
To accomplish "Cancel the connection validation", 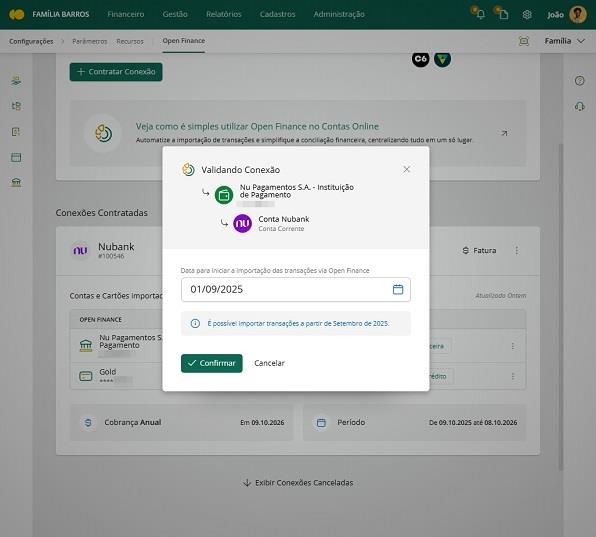I will pyautogui.click(x=269, y=363).
